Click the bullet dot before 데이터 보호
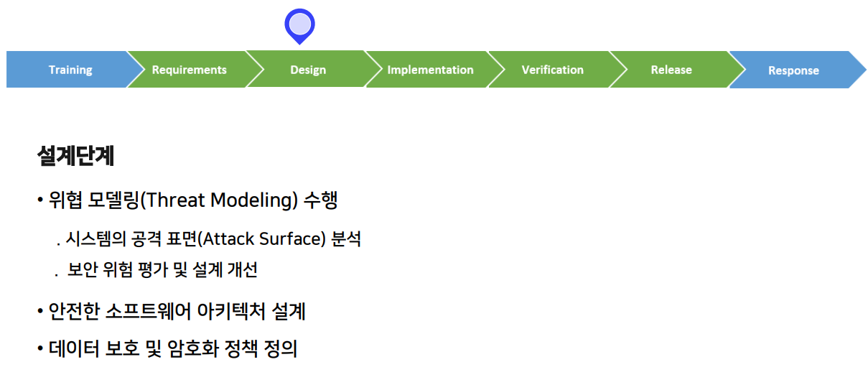Screen dimensions: 868x385 (x=40, y=351)
